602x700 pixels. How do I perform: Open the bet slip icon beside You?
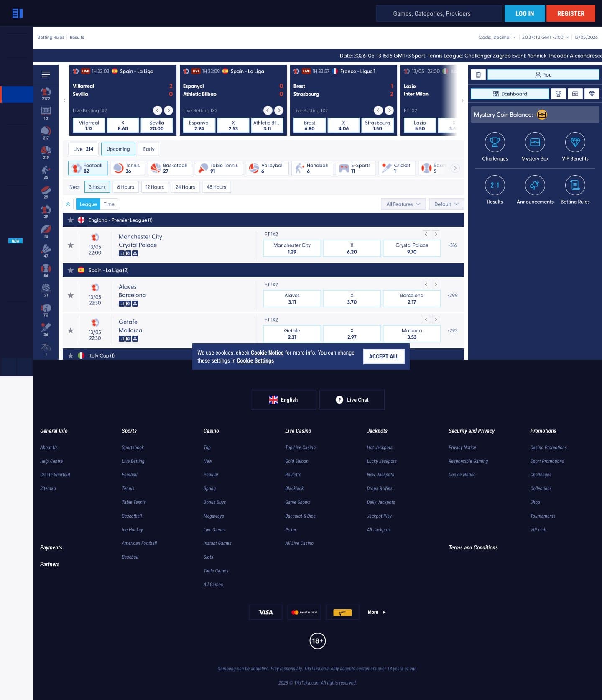(478, 75)
